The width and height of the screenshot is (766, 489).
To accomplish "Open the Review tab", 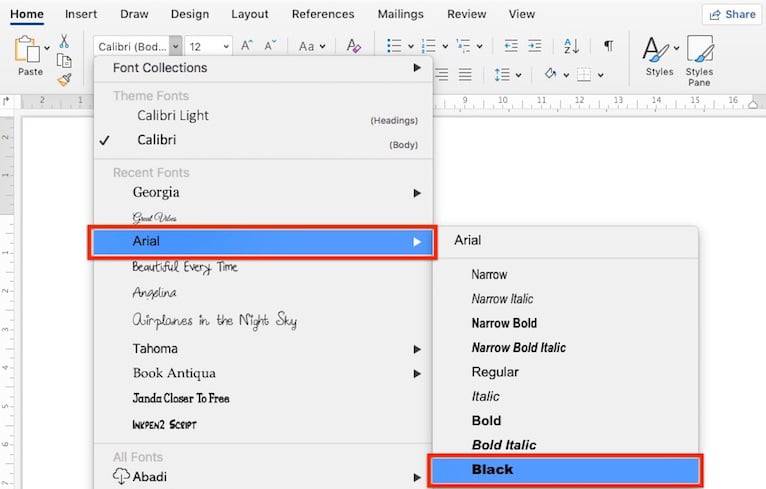I will point(467,14).
